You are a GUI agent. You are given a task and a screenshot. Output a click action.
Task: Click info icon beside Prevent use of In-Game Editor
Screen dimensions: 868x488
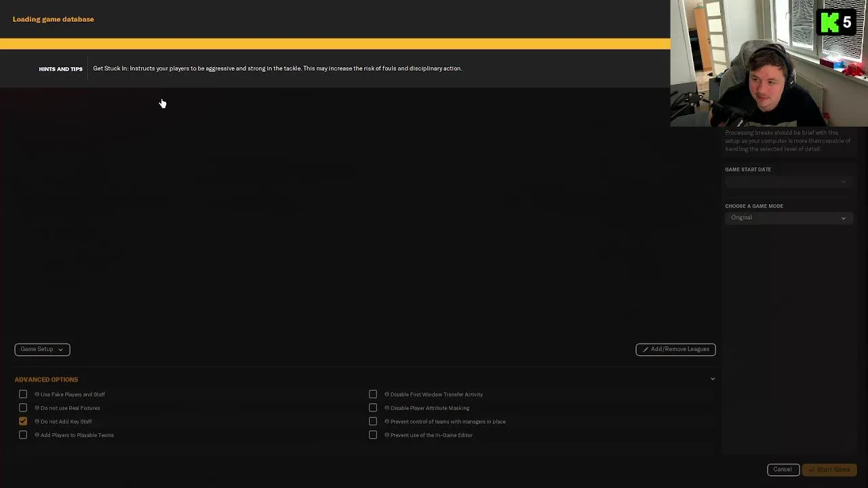click(x=387, y=435)
